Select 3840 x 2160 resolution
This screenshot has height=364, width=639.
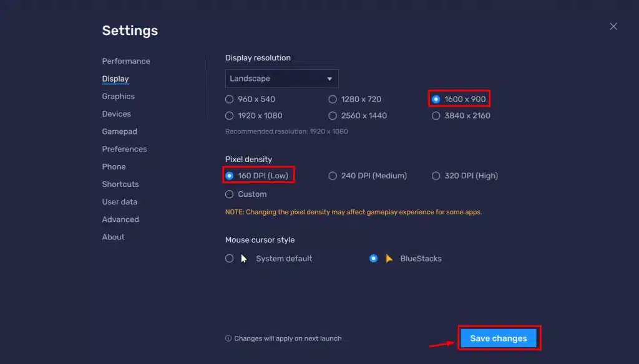point(461,116)
